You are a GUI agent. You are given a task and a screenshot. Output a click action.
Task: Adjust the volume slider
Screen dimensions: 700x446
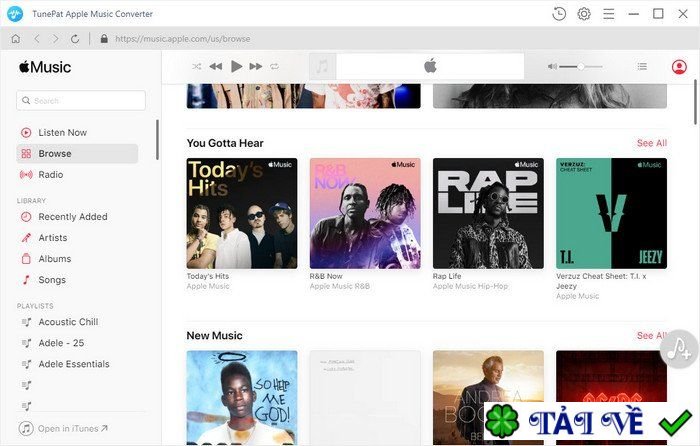coord(581,67)
